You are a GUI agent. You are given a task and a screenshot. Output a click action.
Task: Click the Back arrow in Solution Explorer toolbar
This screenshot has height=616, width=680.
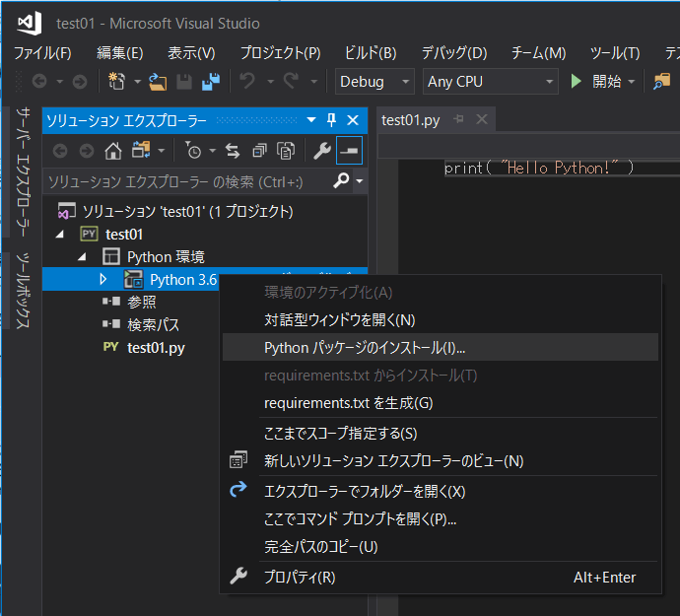coord(60,151)
